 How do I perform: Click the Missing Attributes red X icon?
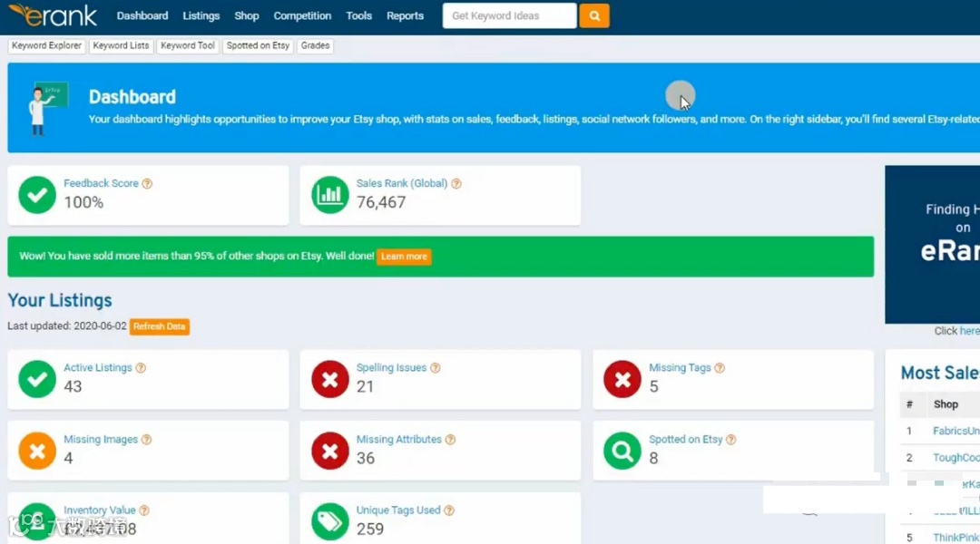(x=330, y=451)
